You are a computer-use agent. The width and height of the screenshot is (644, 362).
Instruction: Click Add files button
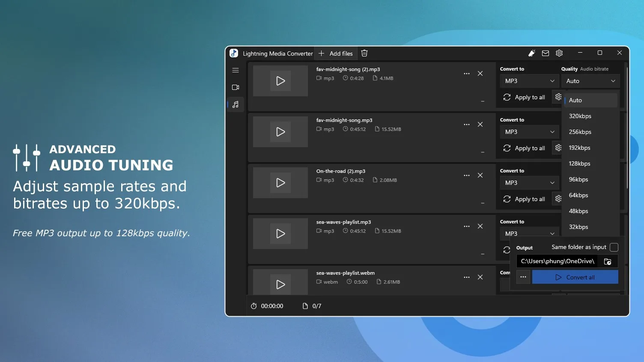(x=336, y=53)
